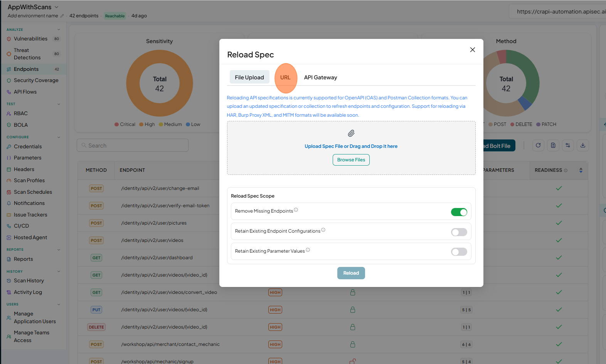Switch to the URL tab
The image size is (606, 364).
click(285, 77)
